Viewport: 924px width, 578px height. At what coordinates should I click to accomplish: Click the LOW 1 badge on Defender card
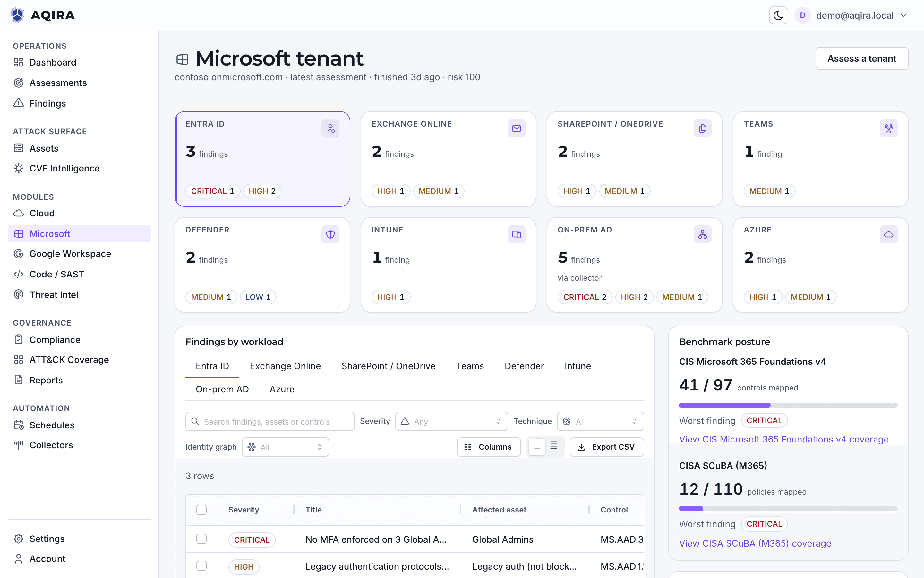pyautogui.click(x=258, y=297)
